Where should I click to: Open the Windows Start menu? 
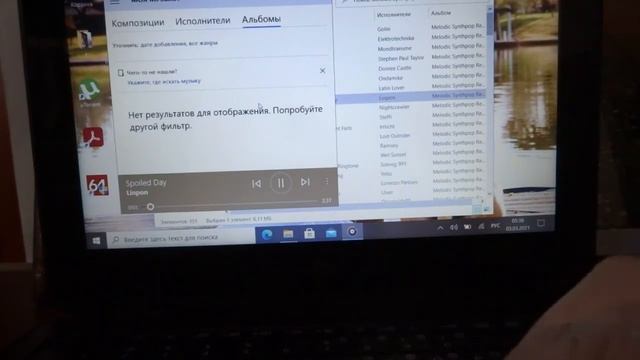click(96, 241)
